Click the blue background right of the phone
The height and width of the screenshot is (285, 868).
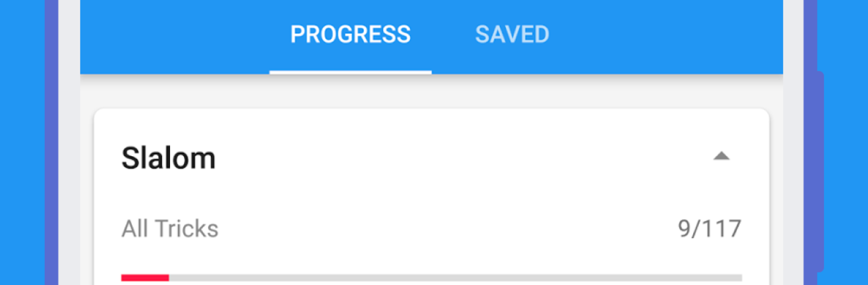click(846, 142)
